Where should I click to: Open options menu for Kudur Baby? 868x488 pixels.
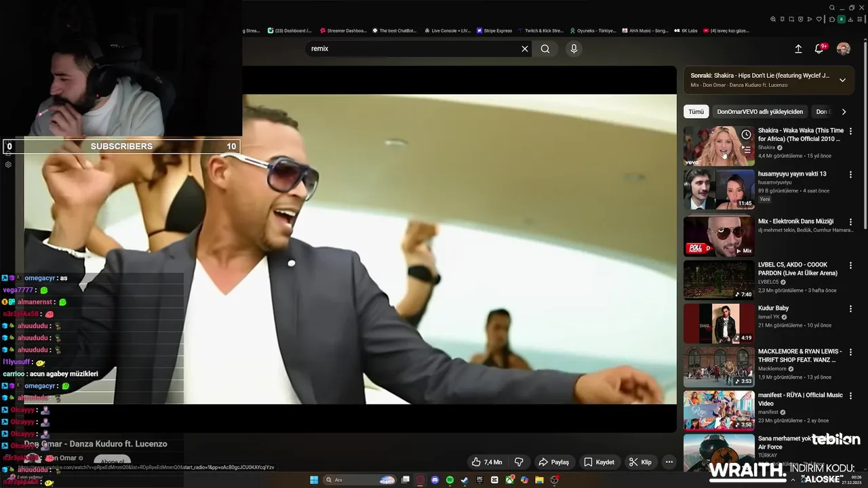pos(850,308)
